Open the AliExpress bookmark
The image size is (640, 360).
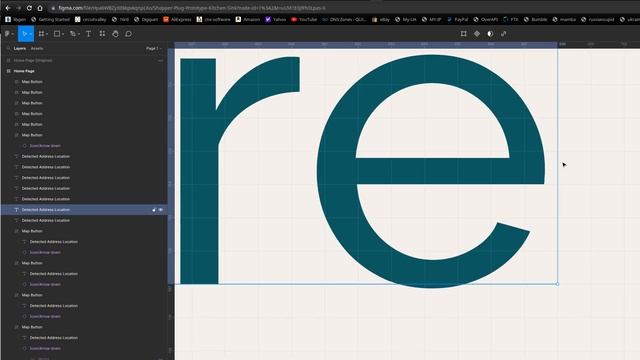point(178,19)
